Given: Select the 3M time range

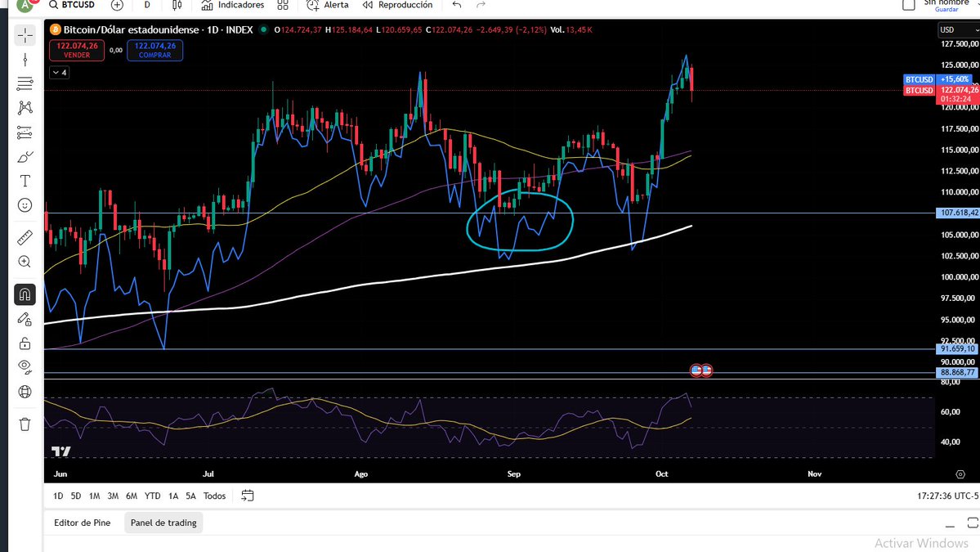Looking at the screenshot, I should click(x=113, y=496).
